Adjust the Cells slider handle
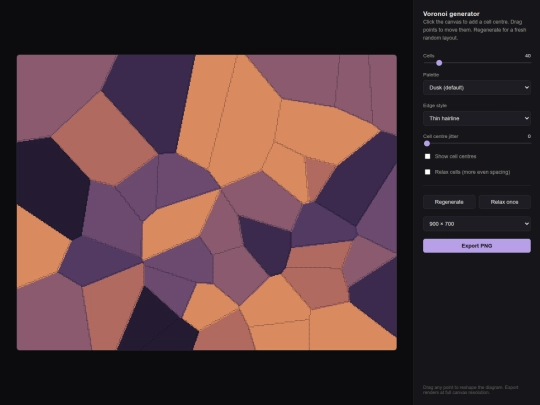 coord(439,63)
